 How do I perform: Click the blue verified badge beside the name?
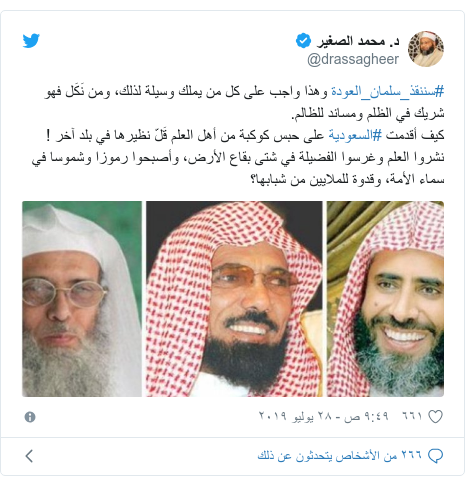303,41
